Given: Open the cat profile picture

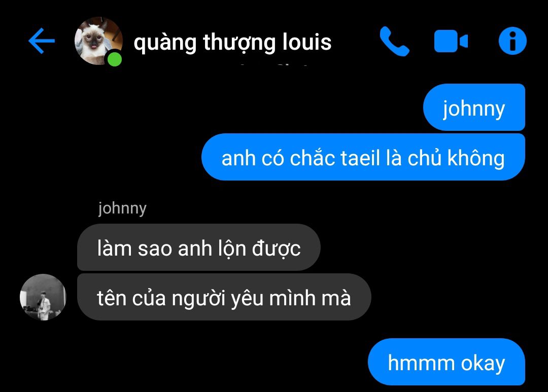Looking at the screenshot, I should [98, 41].
